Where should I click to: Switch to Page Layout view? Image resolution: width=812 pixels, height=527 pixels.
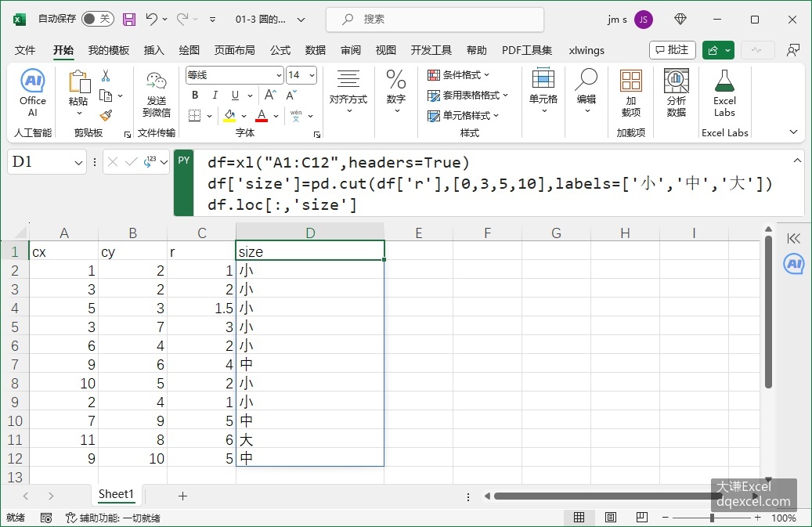611,517
